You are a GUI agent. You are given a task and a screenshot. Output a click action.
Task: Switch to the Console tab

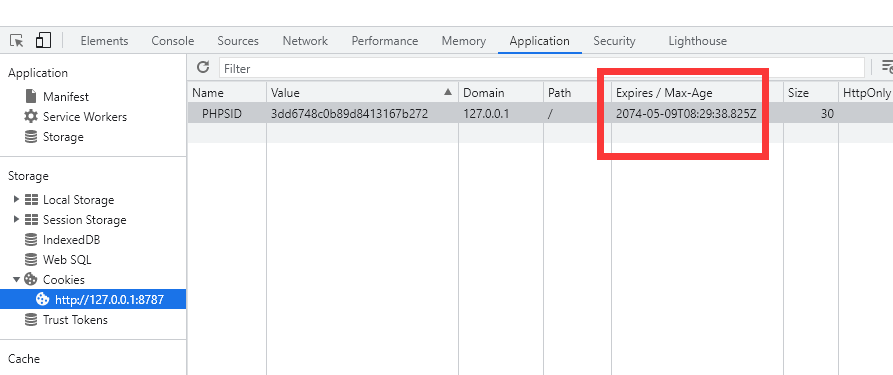click(x=173, y=41)
